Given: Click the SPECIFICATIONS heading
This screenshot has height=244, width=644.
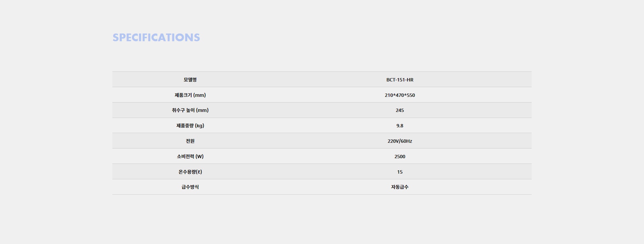Looking at the screenshot, I should [156, 38].
